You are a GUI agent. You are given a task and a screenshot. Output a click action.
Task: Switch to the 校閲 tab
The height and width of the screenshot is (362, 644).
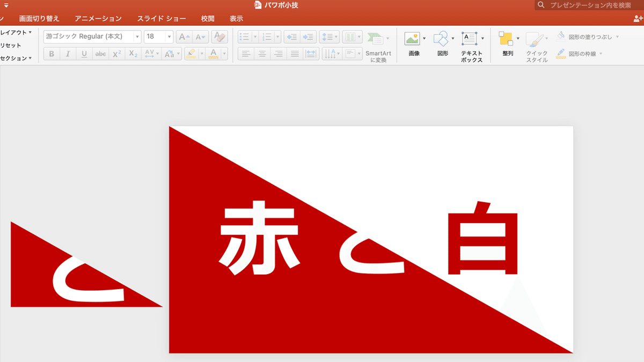208,18
